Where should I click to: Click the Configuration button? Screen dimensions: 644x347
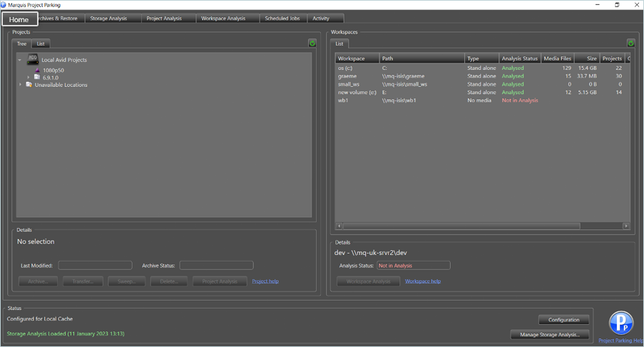click(x=563, y=320)
